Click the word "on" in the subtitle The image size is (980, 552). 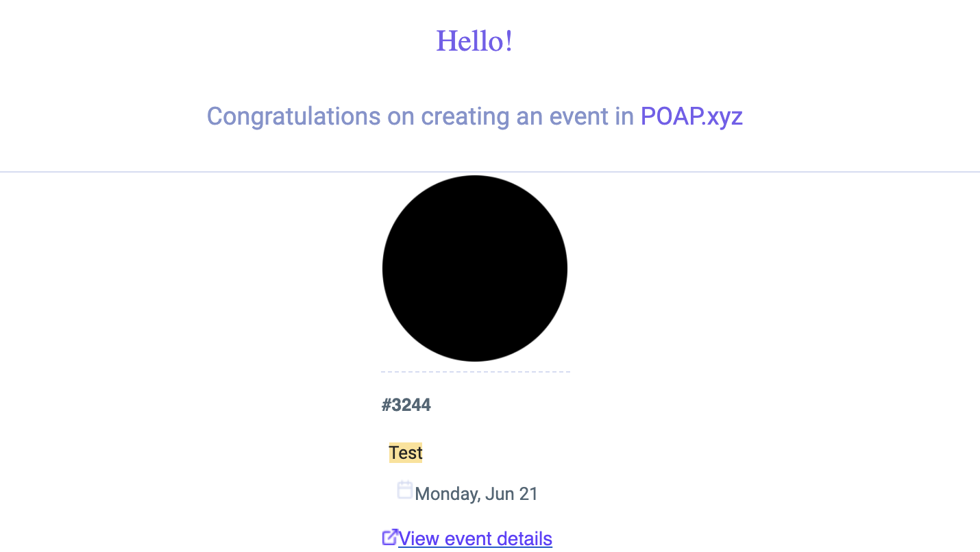point(401,116)
